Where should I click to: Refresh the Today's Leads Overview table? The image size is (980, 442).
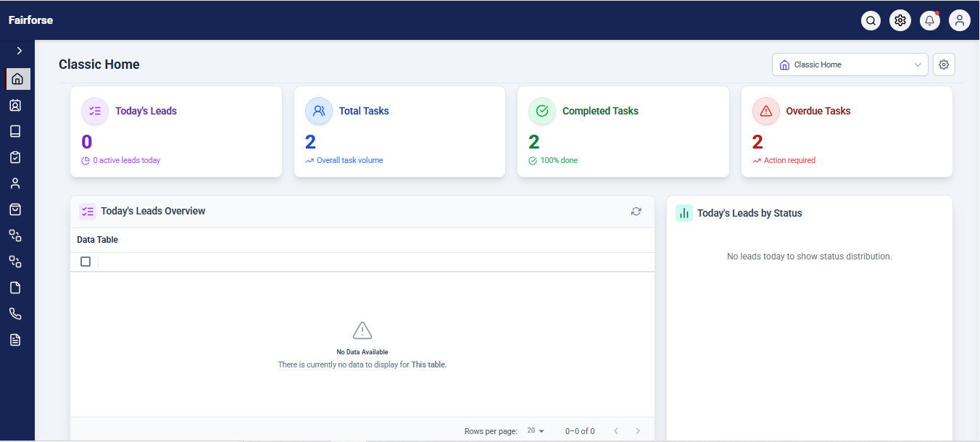coord(636,212)
